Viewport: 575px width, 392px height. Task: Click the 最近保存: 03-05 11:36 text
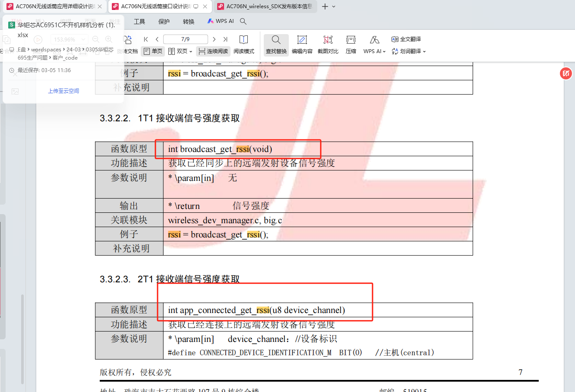click(44, 70)
